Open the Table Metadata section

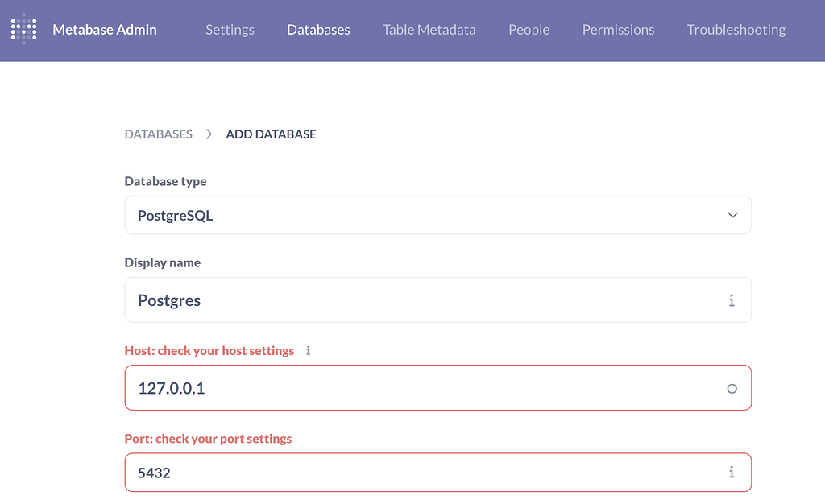pyautogui.click(x=429, y=29)
